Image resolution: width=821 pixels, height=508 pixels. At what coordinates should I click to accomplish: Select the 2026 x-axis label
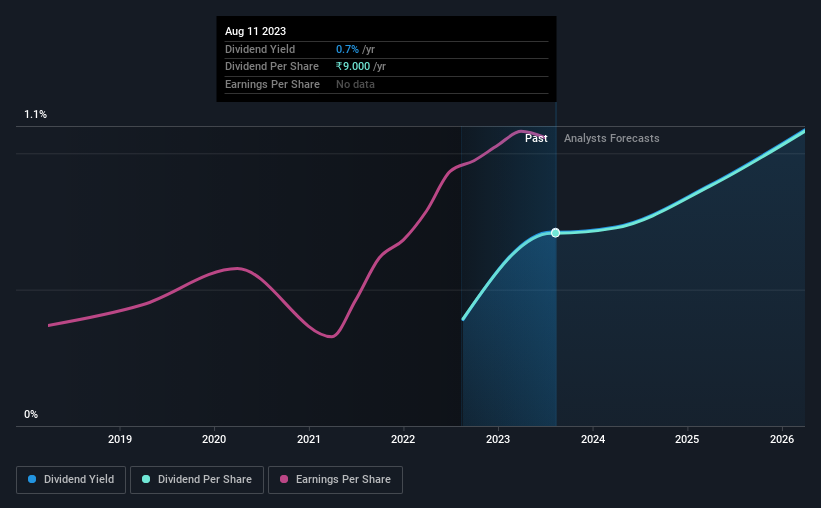[x=782, y=439]
